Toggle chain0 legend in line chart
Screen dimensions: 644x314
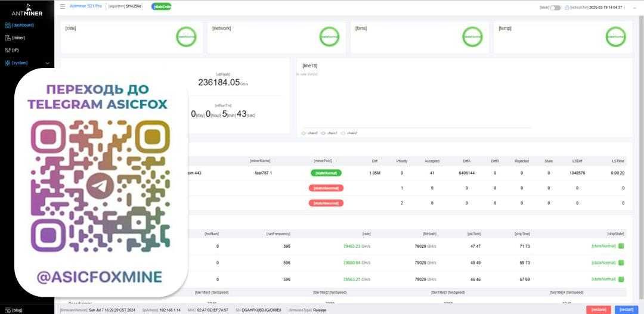[309, 133]
